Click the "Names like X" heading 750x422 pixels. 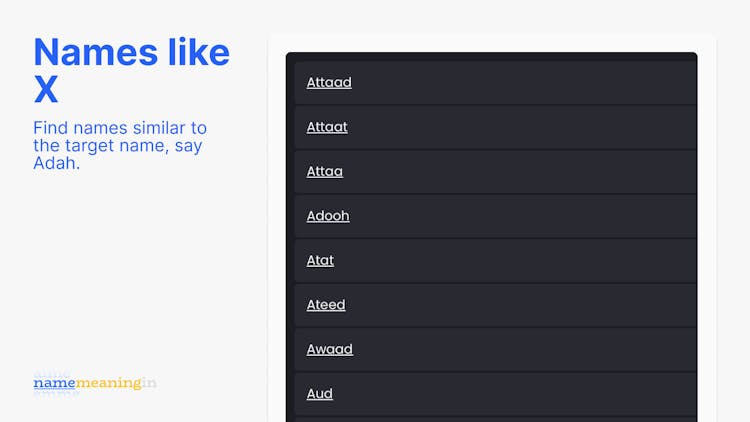coord(131,70)
